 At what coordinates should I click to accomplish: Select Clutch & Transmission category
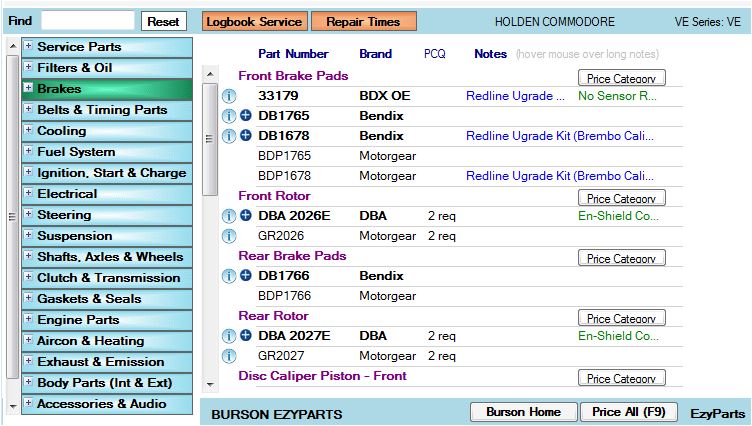point(107,278)
